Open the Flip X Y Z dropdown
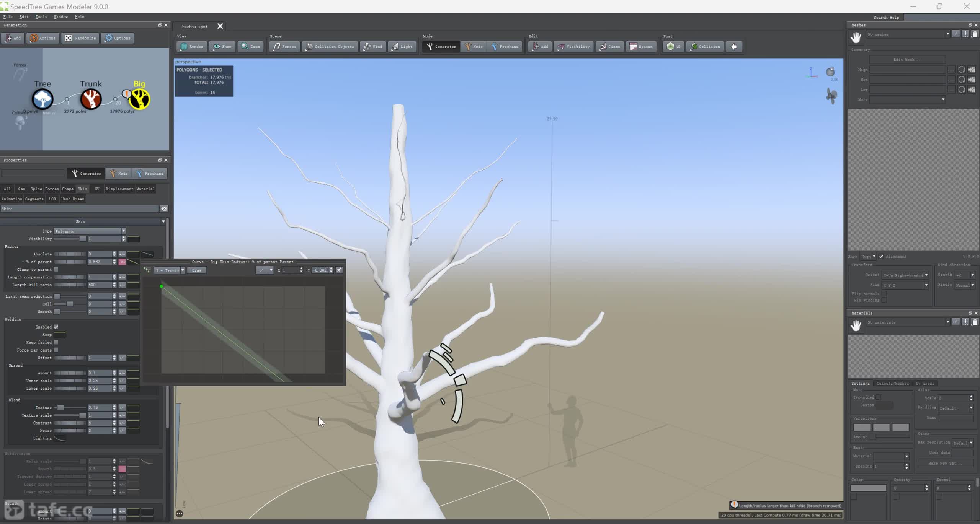Image resolution: width=980 pixels, height=524 pixels. click(x=905, y=285)
